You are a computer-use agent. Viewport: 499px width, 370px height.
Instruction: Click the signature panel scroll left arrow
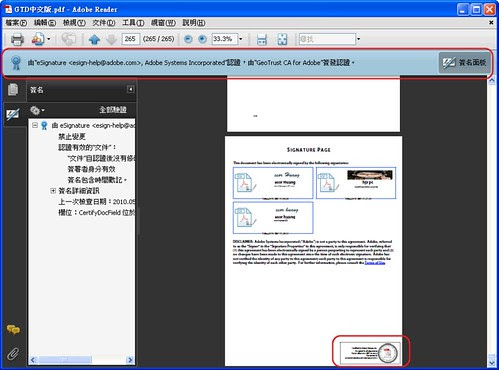32,360
